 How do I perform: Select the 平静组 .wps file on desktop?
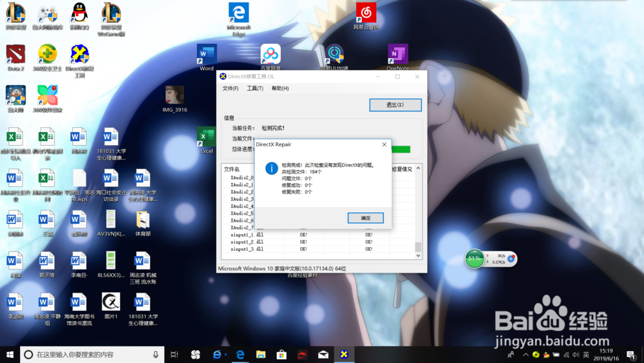[x=79, y=186]
